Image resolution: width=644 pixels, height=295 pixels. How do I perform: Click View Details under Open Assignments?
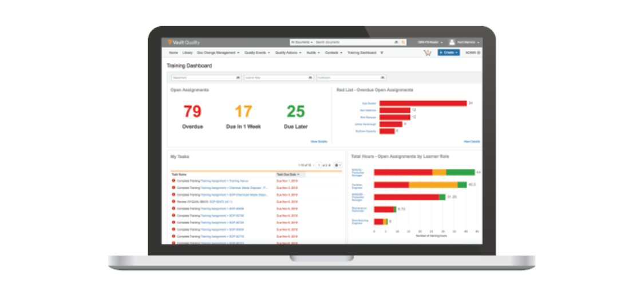point(319,141)
